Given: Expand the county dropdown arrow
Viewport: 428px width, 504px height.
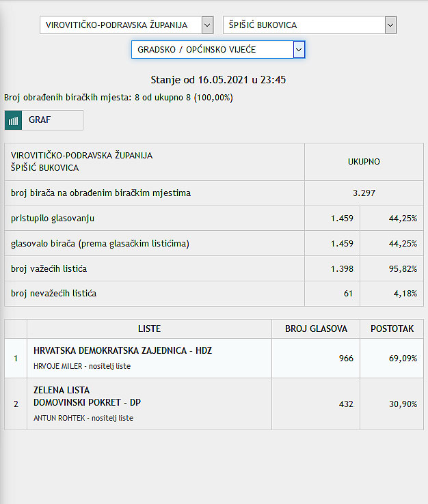Looking at the screenshot, I should click(x=208, y=25).
